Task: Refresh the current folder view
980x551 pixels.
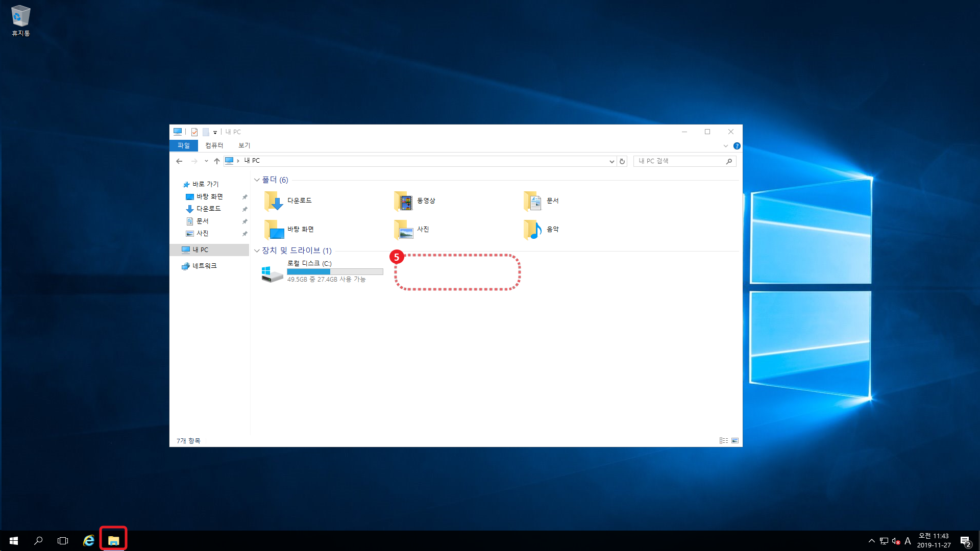Action: (x=622, y=161)
